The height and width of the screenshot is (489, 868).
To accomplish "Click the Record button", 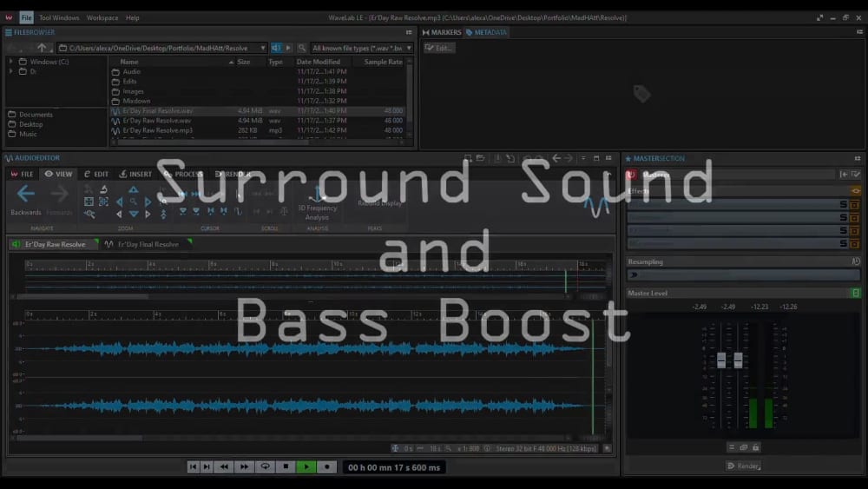I will click(x=326, y=466).
